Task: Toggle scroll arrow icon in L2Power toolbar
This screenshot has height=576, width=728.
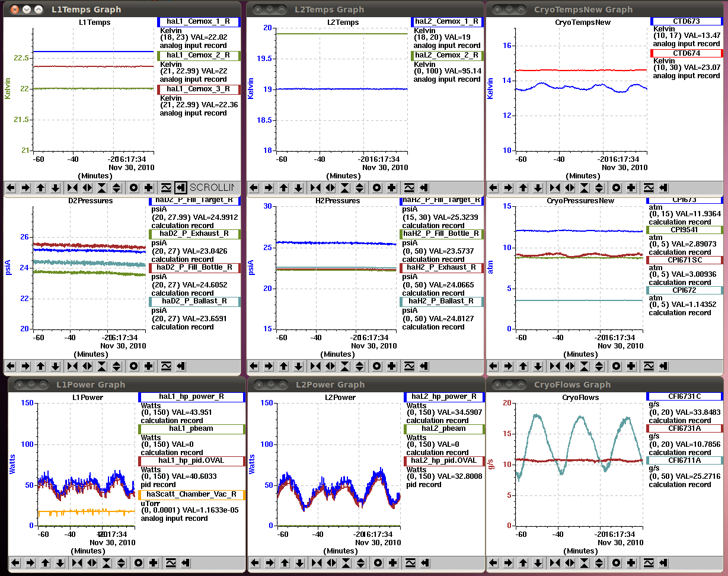Action: (424, 563)
